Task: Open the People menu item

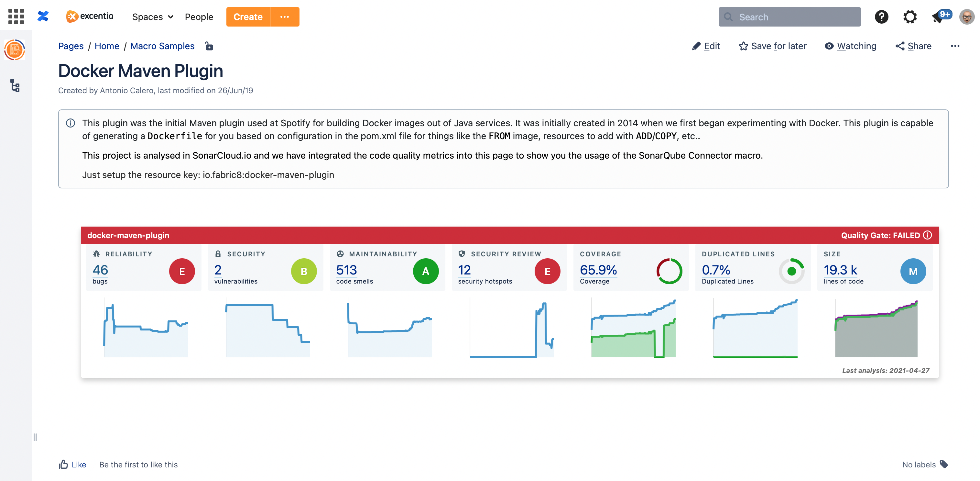Action: [x=199, y=17]
